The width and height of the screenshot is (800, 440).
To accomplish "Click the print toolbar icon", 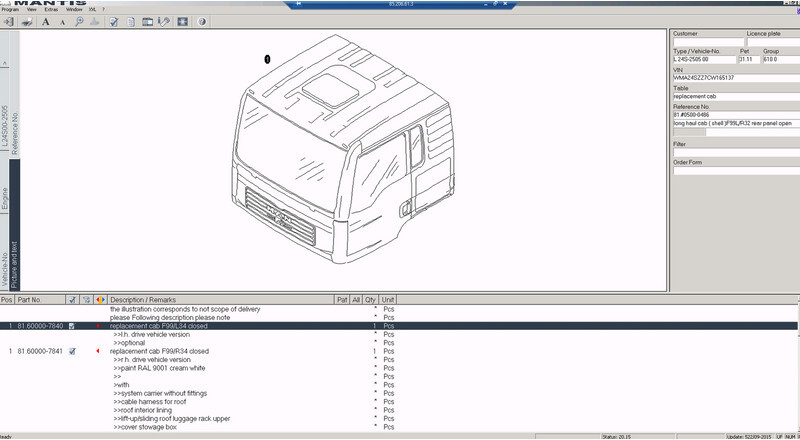I will click(x=27, y=22).
